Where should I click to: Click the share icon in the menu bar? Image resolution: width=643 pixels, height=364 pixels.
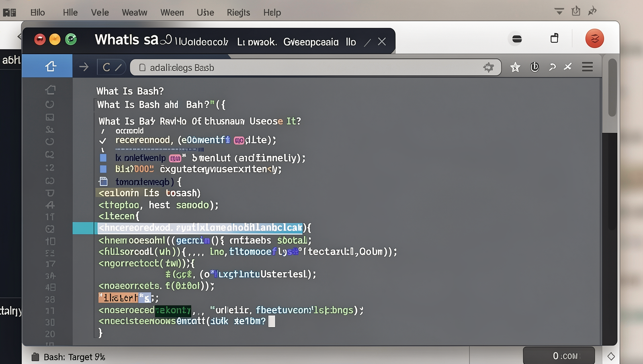tap(576, 11)
